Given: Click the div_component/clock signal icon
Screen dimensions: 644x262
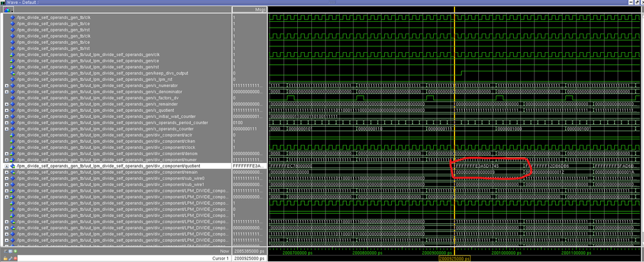Looking at the screenshot, I should [12, 147].
